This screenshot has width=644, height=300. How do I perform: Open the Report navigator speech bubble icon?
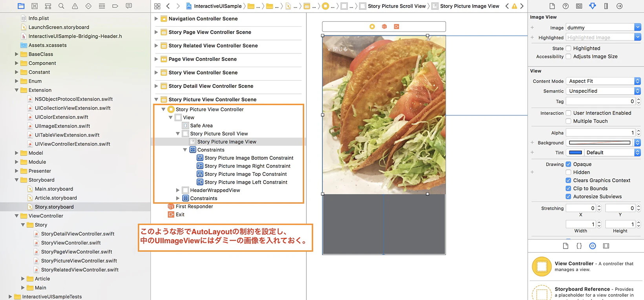[x=128, y=6]
